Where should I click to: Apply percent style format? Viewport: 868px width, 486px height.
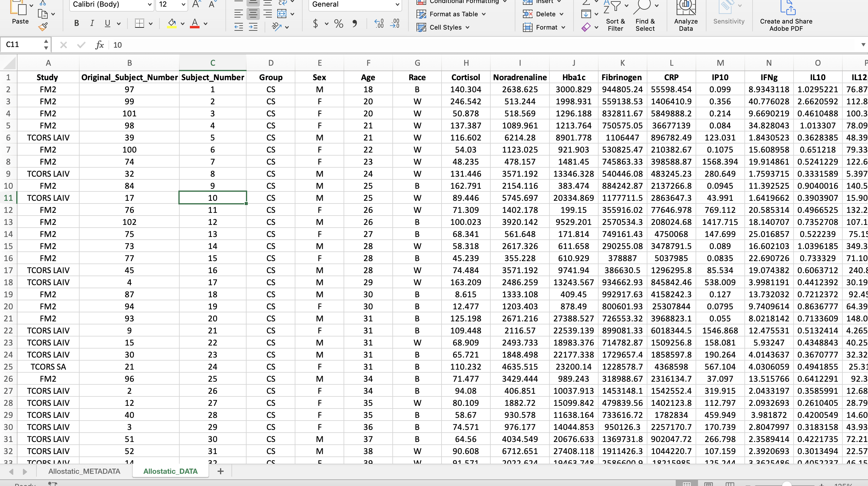(338, 23)
